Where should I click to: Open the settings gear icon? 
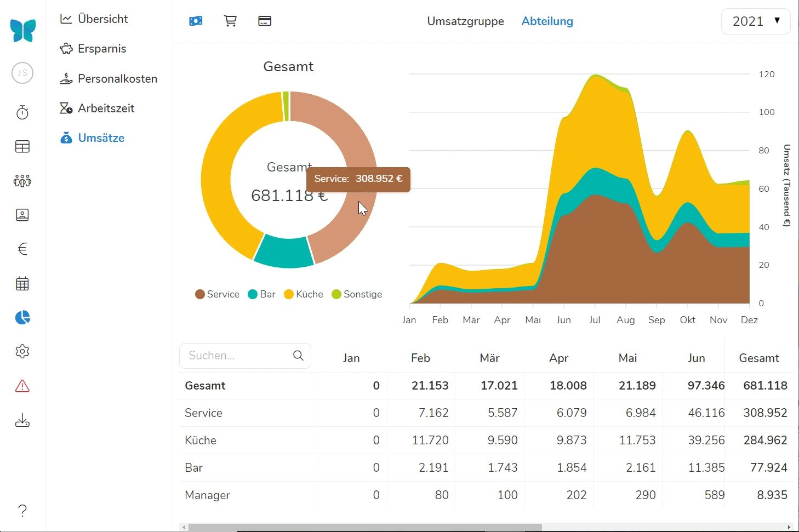pos(22,351)
